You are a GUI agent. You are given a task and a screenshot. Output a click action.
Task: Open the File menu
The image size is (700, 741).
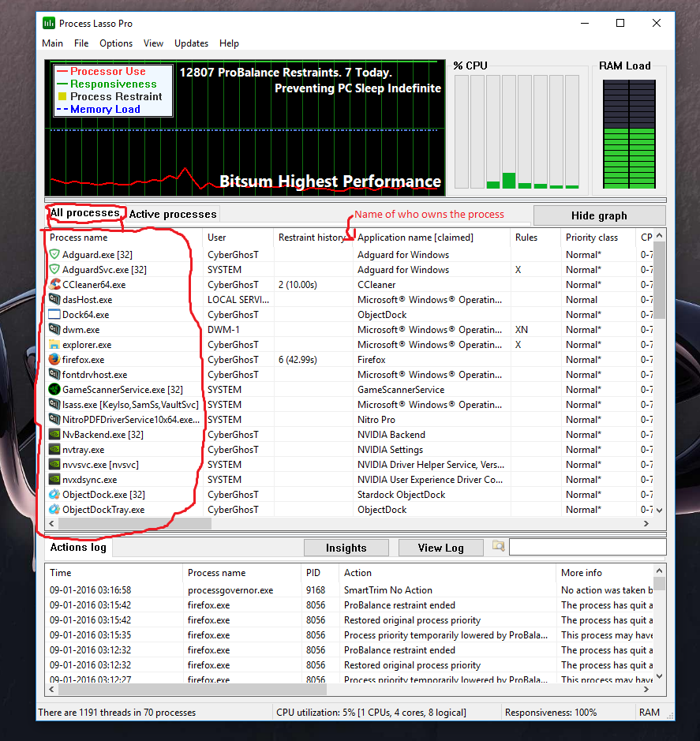[x=81, y=43]
